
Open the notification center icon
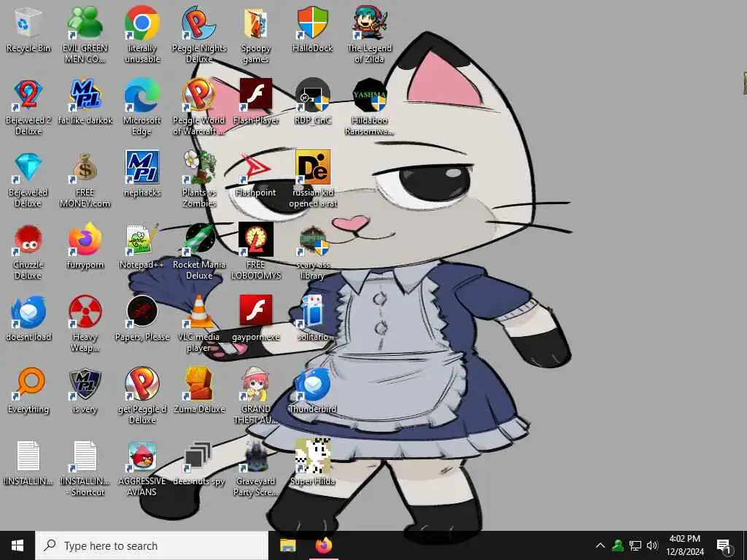coord(724,547)
